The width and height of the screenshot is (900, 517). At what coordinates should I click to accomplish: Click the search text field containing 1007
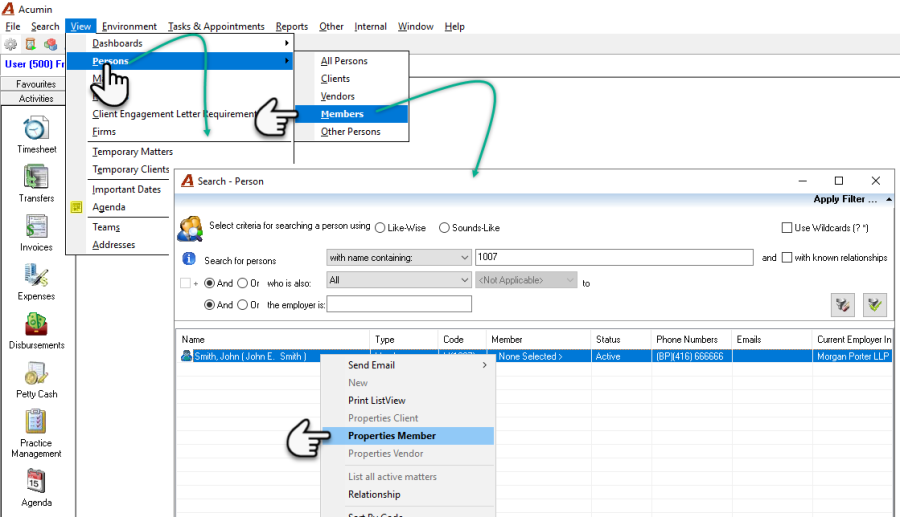click(614, 258)
